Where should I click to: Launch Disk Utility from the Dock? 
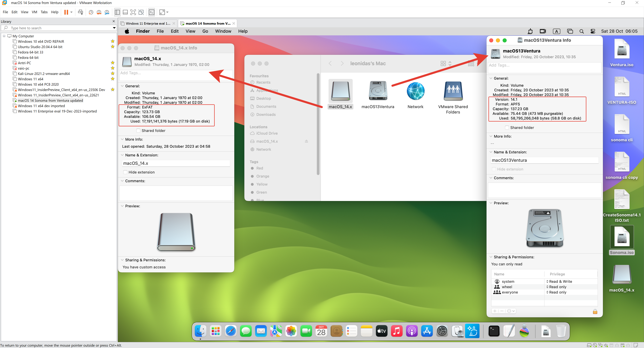point(457,331)
